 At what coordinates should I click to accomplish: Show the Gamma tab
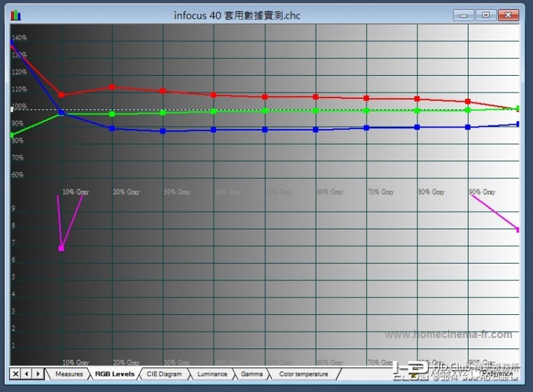click(252, 374)
